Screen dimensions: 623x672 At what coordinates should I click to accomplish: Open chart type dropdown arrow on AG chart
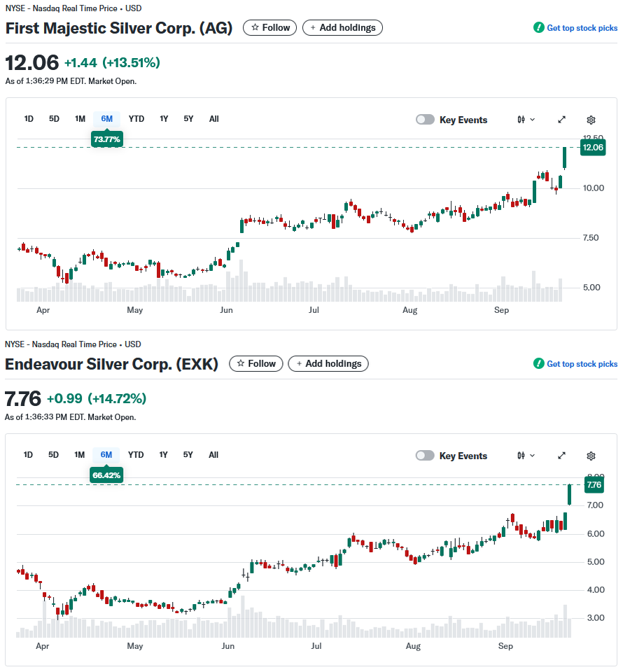tap(533, 120)
